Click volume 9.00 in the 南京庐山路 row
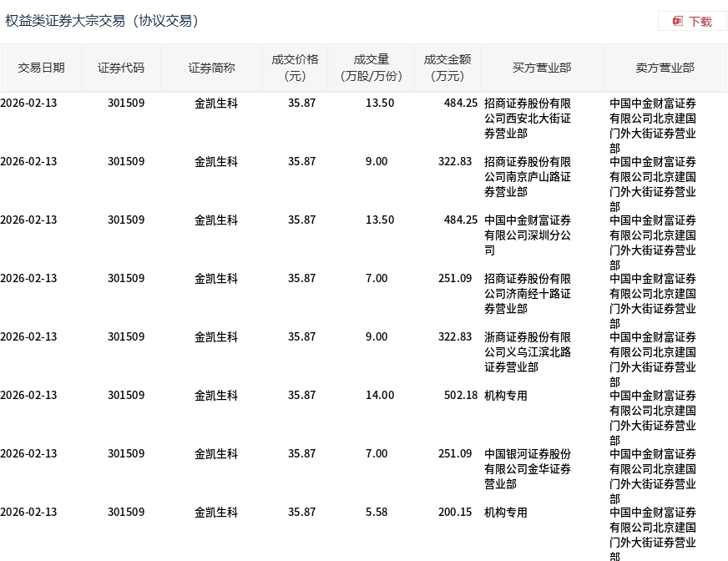 click(x=377, y=162)
